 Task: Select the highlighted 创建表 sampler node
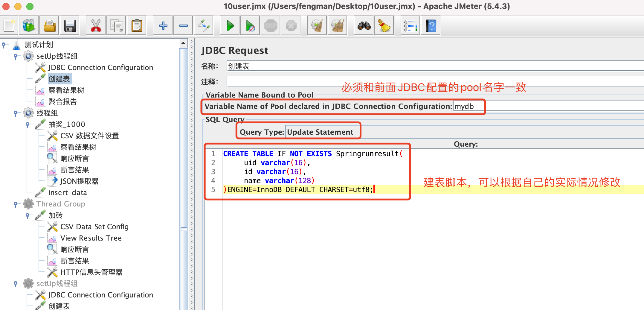pos(59,79)
